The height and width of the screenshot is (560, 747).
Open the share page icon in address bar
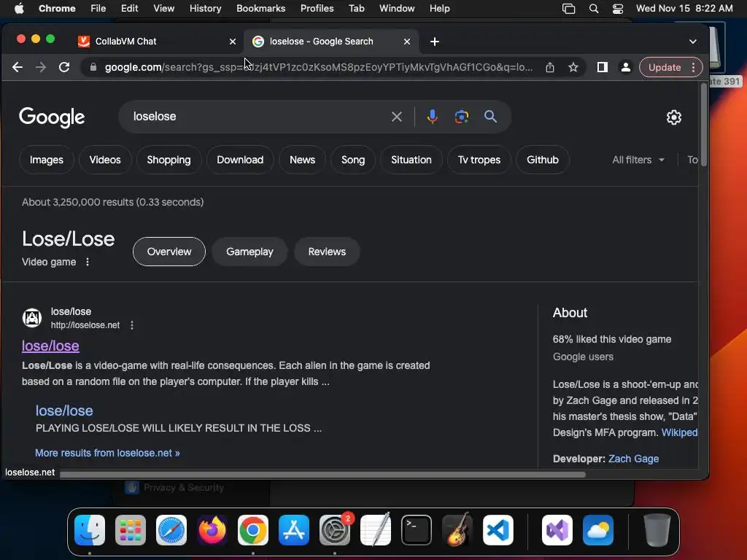pyautogui.click(x=550, y=67)
